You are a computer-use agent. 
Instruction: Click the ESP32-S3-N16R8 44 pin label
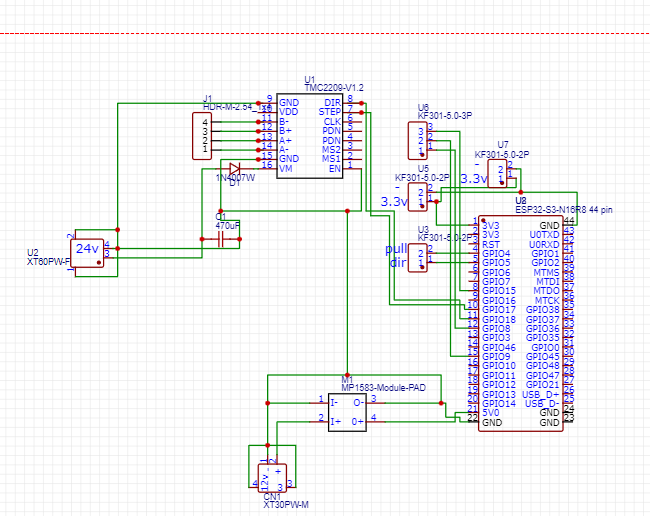point(564,210)
